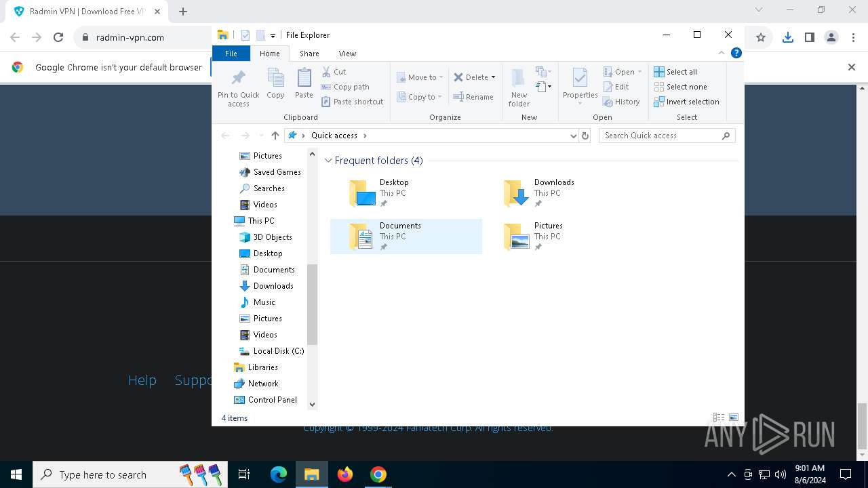The height and width of the screenshot is (488, 868).
Task: Switch to Details view icon
Action: pos(718,418)
